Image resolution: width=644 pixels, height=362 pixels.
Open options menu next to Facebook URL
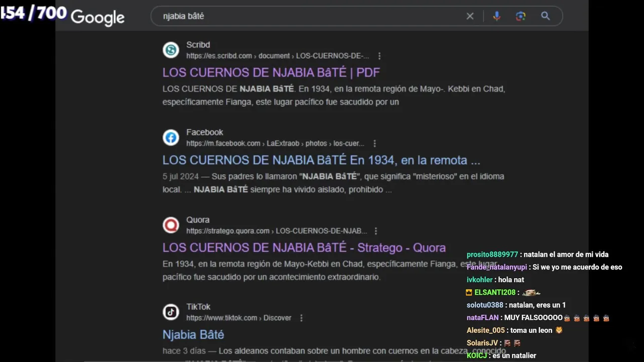pos(374,143)
